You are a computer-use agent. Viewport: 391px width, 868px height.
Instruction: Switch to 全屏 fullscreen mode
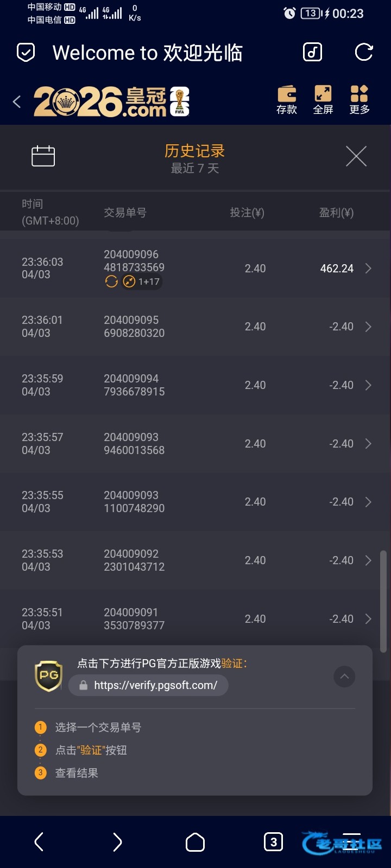tap(323, 100)
